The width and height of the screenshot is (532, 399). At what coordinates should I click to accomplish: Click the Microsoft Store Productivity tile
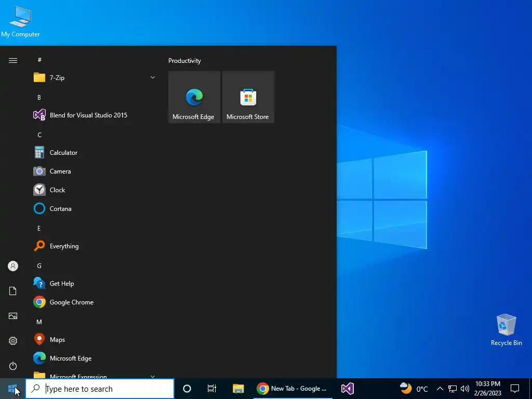[248, 97]
